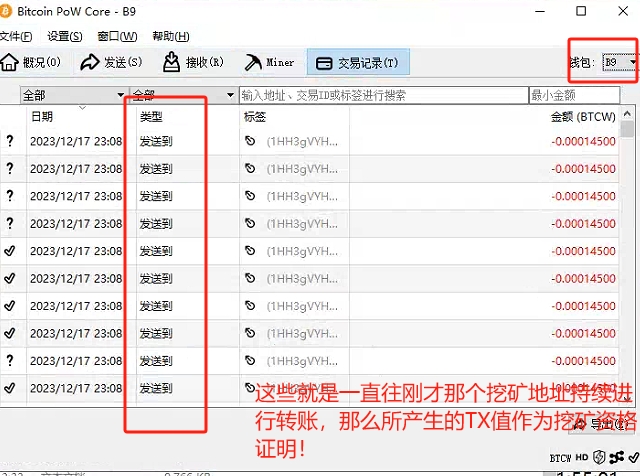Click the arrow icon of the send tab
640x476 pixels.
89,62
